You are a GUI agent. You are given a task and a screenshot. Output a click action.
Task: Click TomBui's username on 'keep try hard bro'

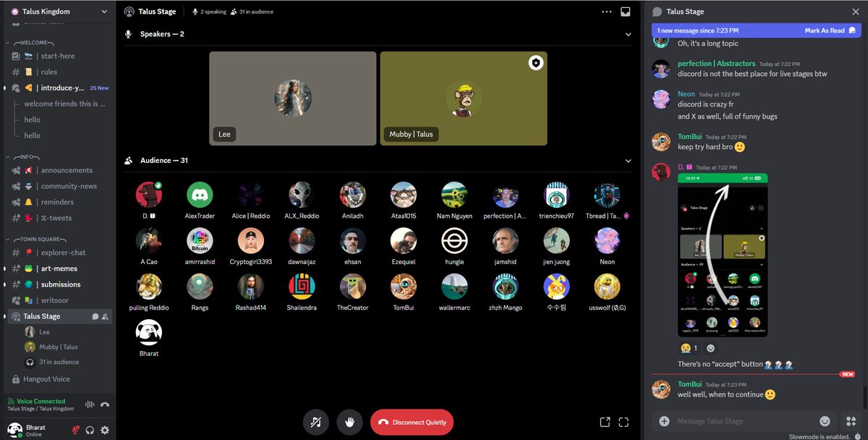689,136
